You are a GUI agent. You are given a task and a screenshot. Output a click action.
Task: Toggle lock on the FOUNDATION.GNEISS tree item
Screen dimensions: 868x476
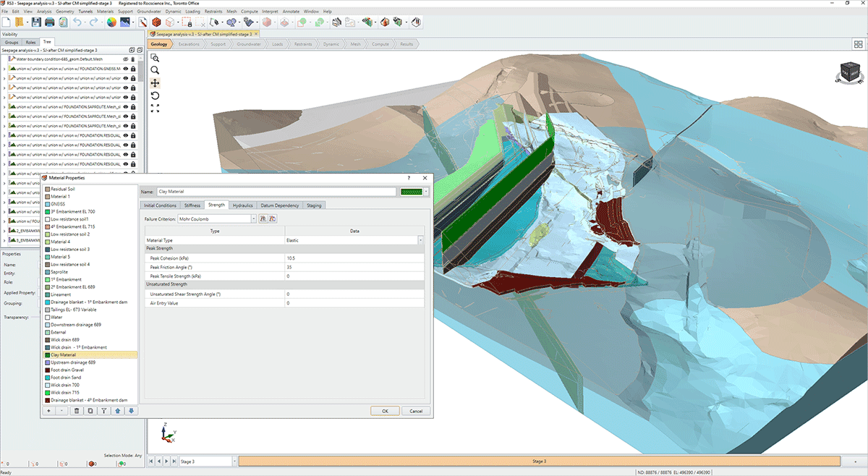(x=133, y=69)
